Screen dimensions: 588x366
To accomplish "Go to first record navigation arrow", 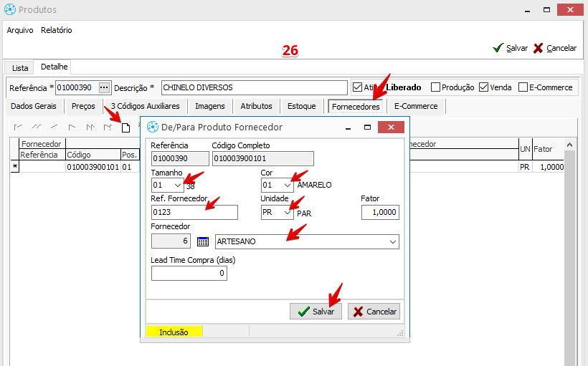I will click(x=19, y=127).
